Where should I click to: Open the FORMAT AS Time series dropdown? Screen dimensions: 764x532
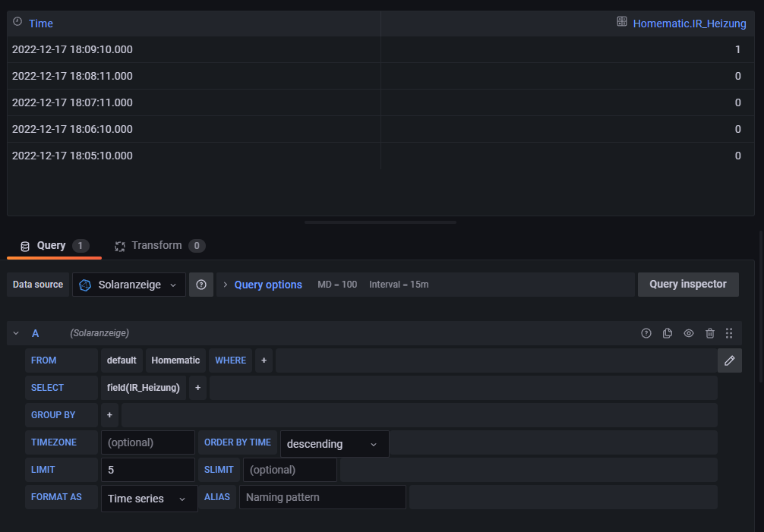click(x=149, y=499)
